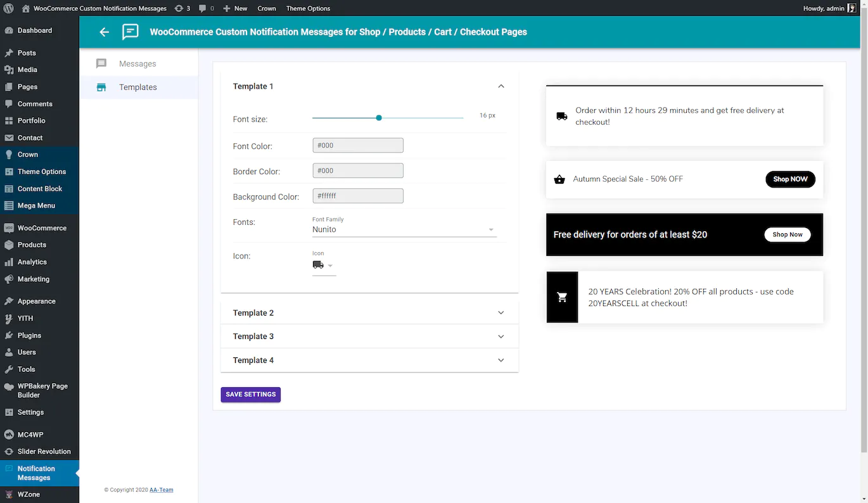Open the Notification Messages menu item
This screenshot has height=503, width=868.
click(x=39, y=473)
